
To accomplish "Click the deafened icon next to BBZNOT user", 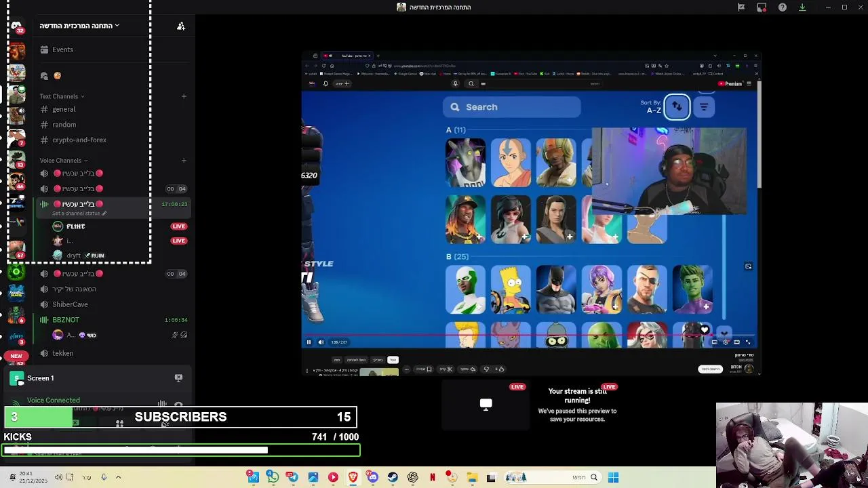I will coord(184,335).
